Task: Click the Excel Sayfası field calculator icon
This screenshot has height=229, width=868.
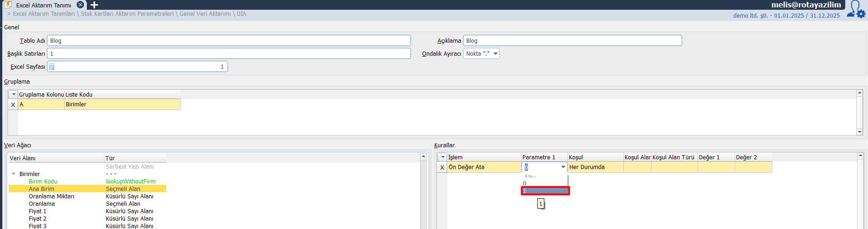Action: click(x=52, y=67)
